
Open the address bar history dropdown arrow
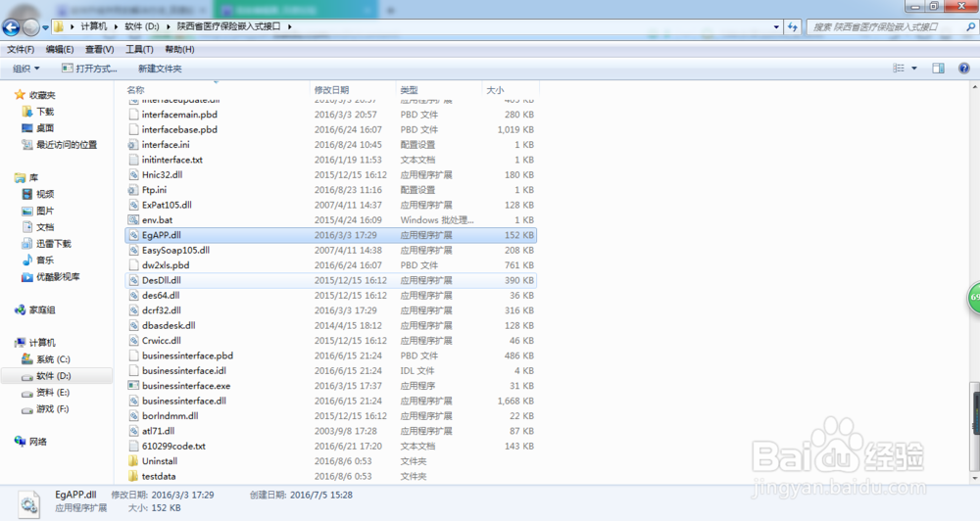(776, 26)
